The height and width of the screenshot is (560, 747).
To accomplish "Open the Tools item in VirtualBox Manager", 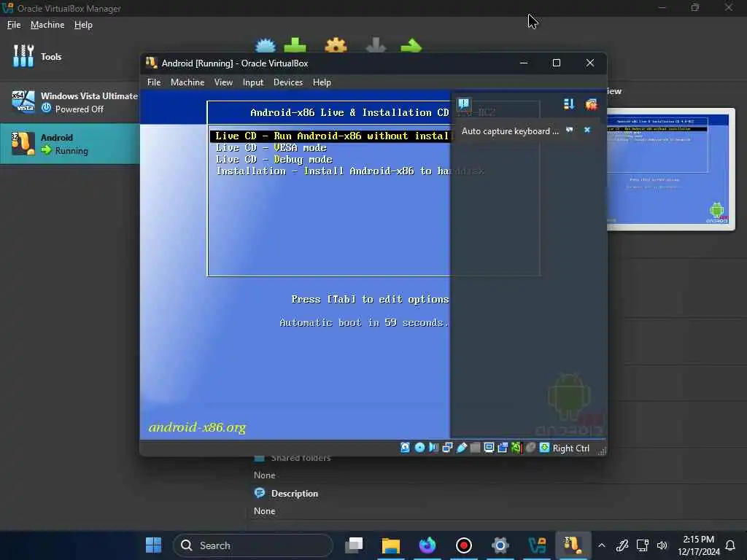I will click(x=69, y=57).
